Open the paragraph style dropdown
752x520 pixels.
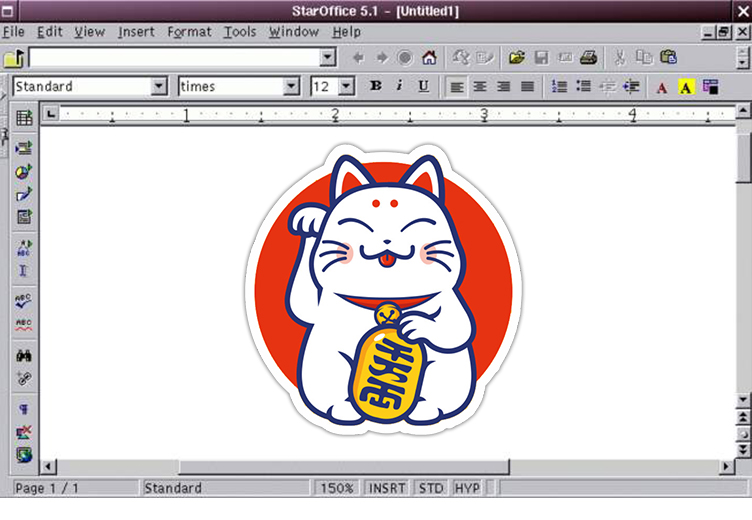tap(158, 87)
